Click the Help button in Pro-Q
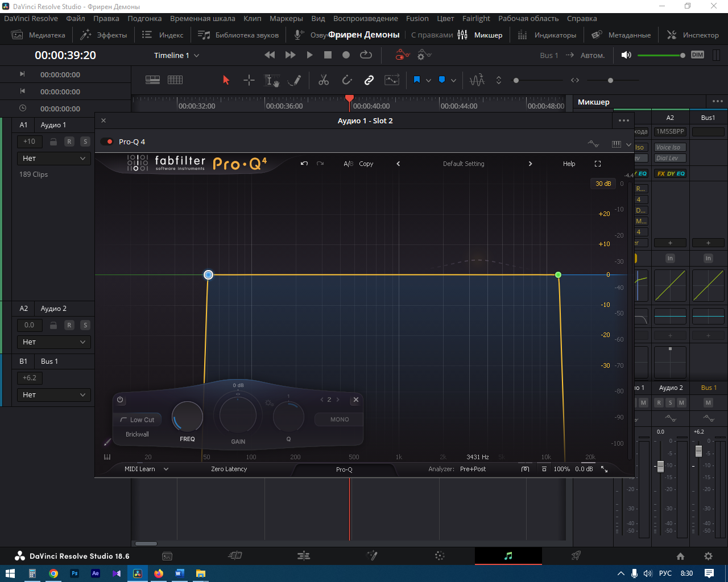The image size is (728, 582). coord(569,164)
